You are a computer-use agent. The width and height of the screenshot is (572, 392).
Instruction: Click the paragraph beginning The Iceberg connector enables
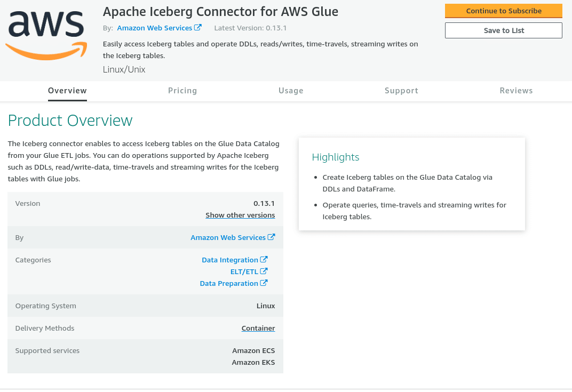[x=144, y=161]
